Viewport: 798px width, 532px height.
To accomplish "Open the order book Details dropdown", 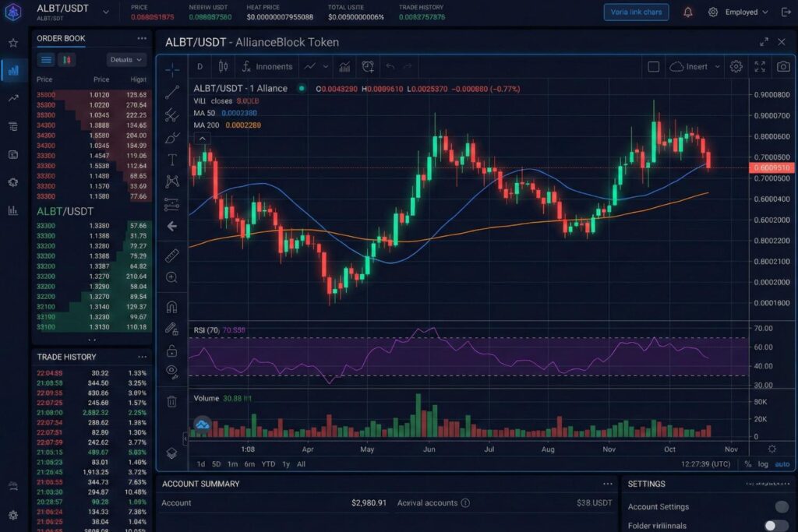I will [126, 60].
